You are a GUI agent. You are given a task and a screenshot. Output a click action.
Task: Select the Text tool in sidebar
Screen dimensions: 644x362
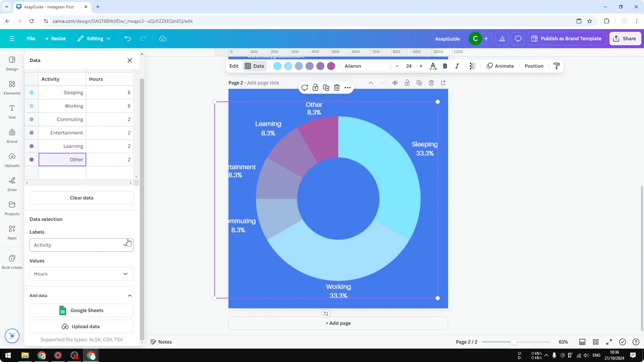pyautogui.click(x=12, y=111)
